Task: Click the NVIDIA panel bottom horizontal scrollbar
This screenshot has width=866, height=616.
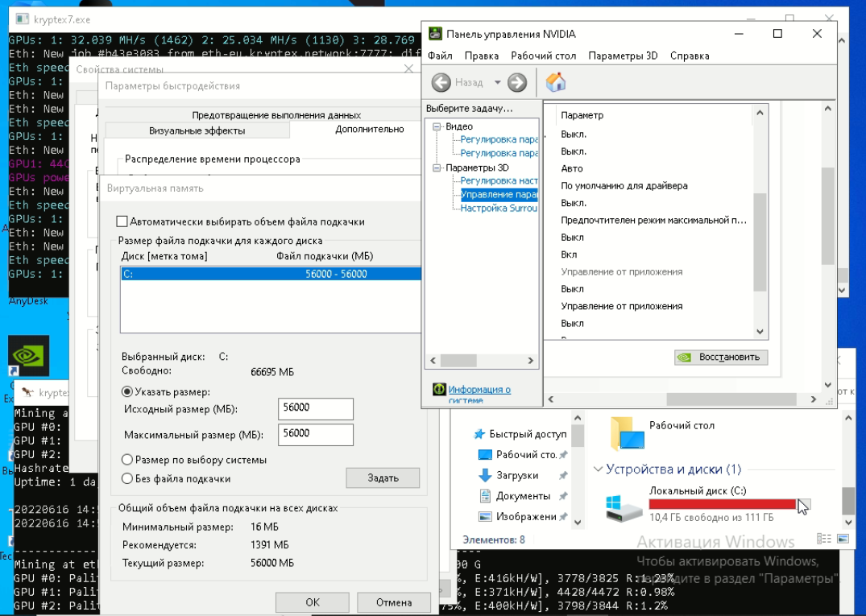Action: 731,399
